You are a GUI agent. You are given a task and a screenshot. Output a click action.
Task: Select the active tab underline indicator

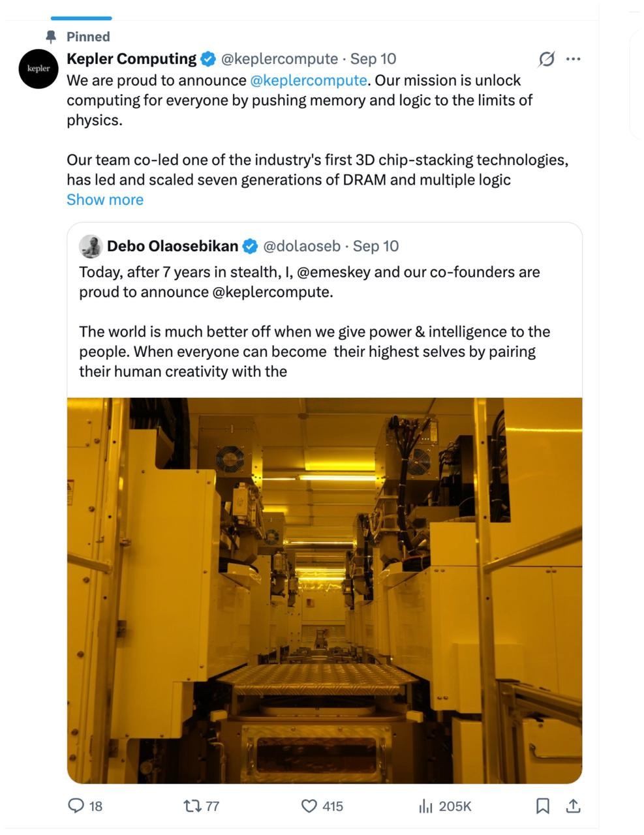[81, 18]
